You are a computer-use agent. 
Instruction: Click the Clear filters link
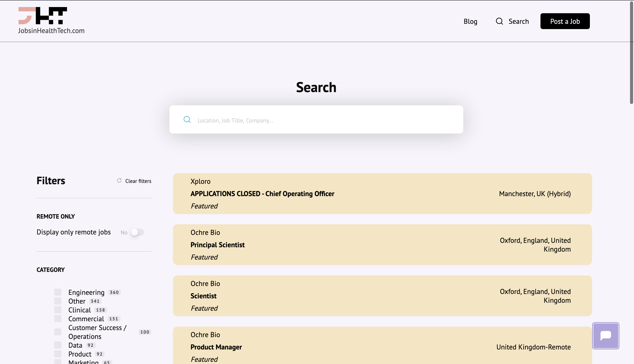138,181
